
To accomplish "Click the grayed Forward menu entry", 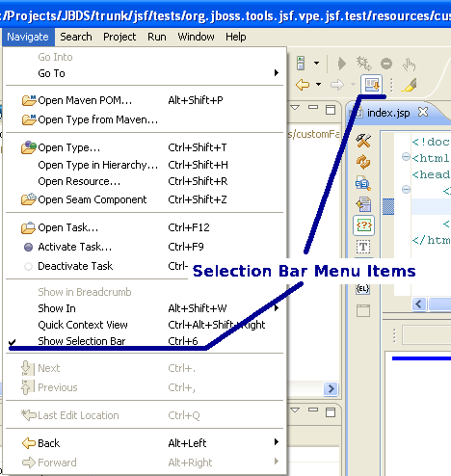I will point(145,463).
